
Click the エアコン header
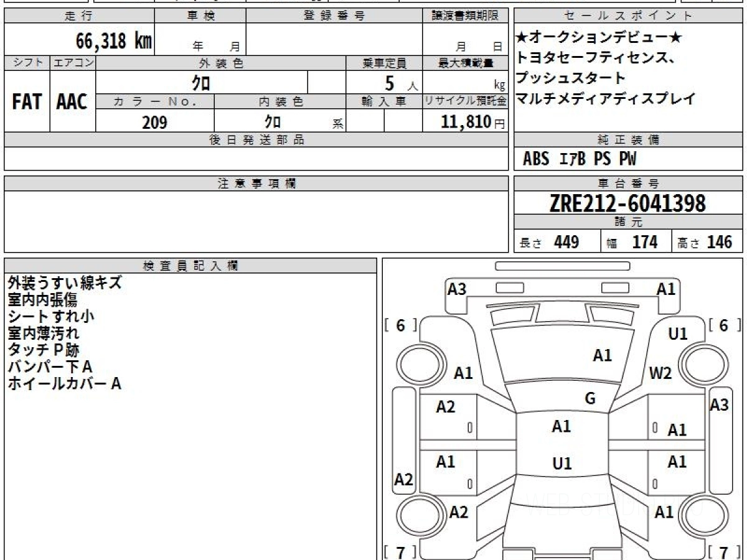click(73, 63)
